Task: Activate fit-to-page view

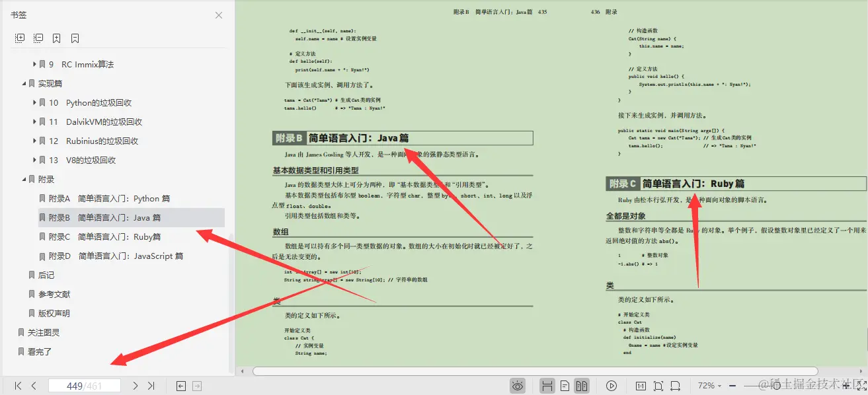Action: [x=657, y=385]
